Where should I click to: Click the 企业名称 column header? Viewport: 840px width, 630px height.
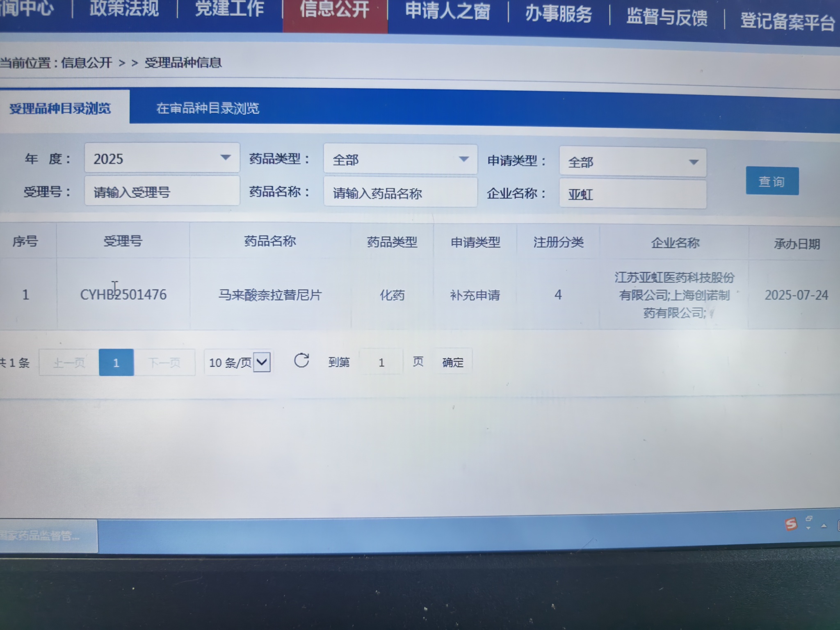tap(675, 243)
